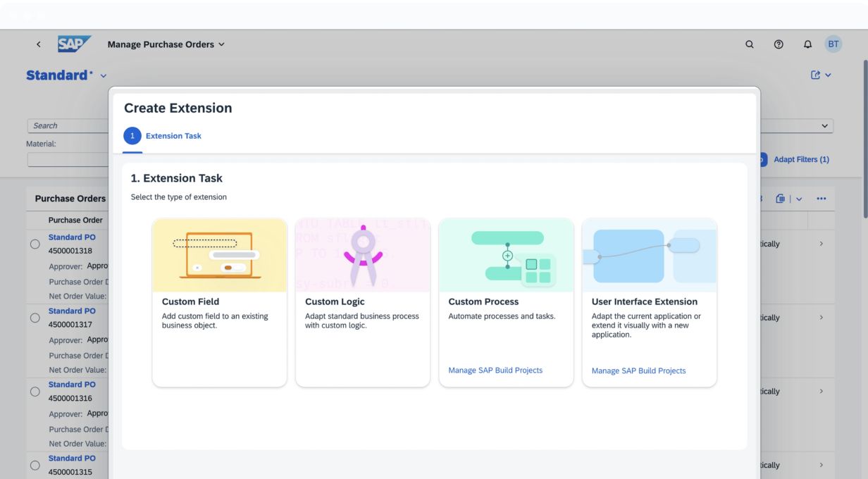The width and height of the screenshot is (868, 479).
Task: Open row details chevron for PO 4500001318
Action: pos(821,244)
